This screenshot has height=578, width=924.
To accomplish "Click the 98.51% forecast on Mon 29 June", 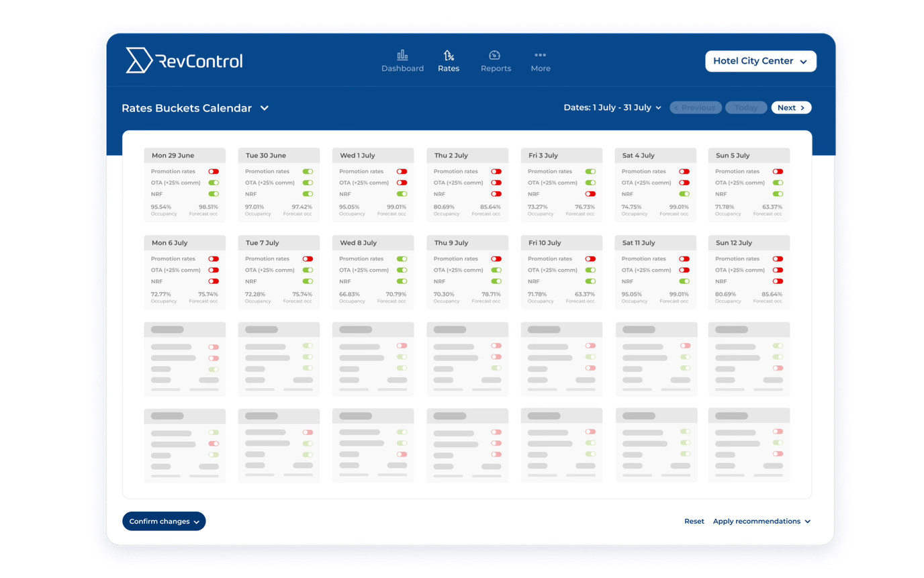I will tap(208, 207).
